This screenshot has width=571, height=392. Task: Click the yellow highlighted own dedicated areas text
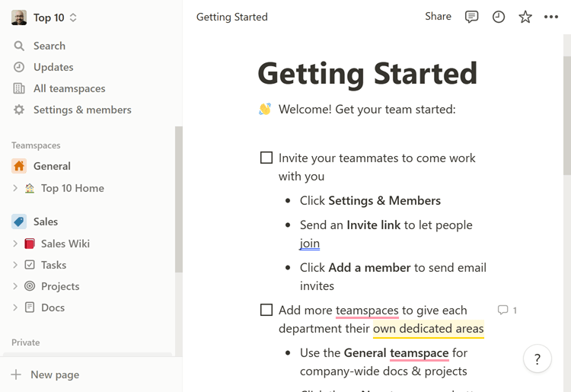428,329
